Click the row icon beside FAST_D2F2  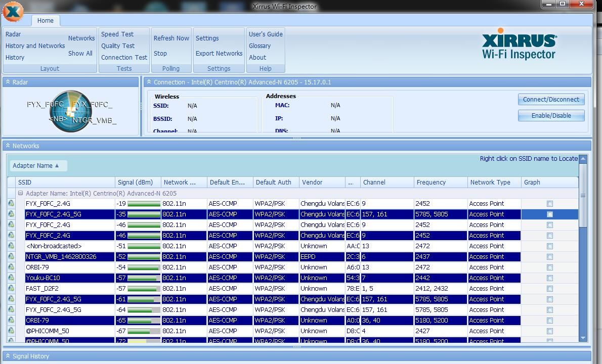[11, 289]
